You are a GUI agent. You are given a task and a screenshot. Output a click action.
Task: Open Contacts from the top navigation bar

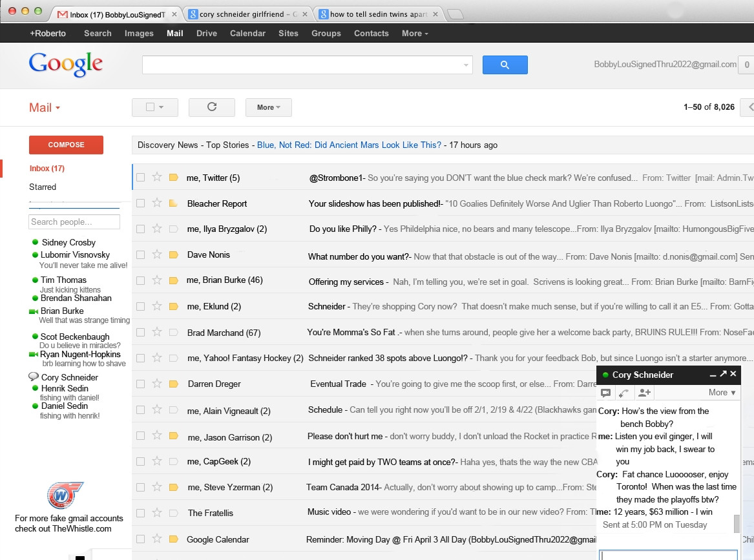point(372,33)
